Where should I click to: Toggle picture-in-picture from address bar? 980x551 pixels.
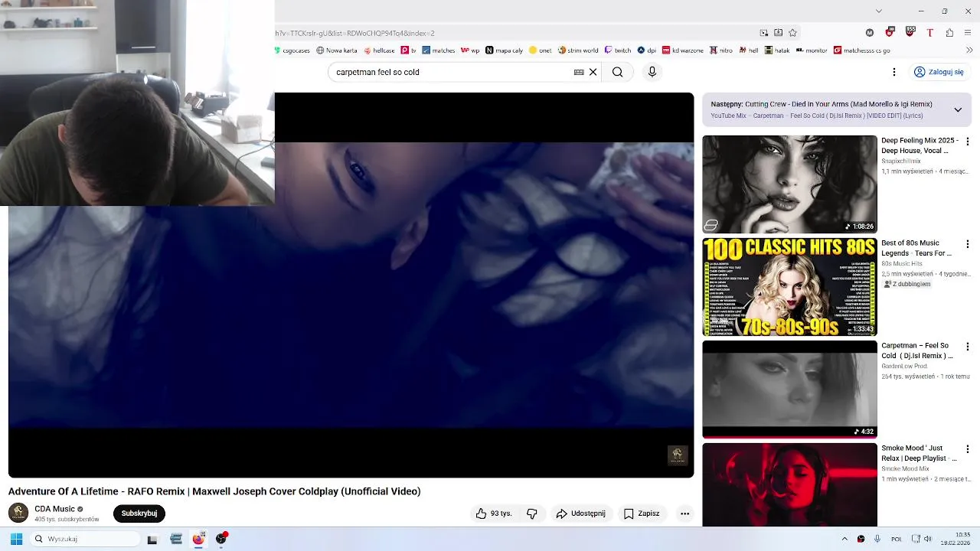(764, 33)
